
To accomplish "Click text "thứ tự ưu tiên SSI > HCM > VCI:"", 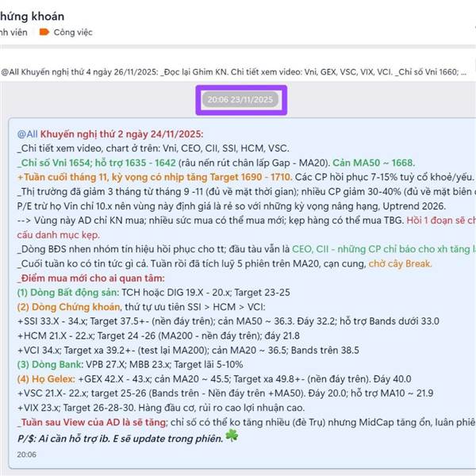I will (195, 307).
